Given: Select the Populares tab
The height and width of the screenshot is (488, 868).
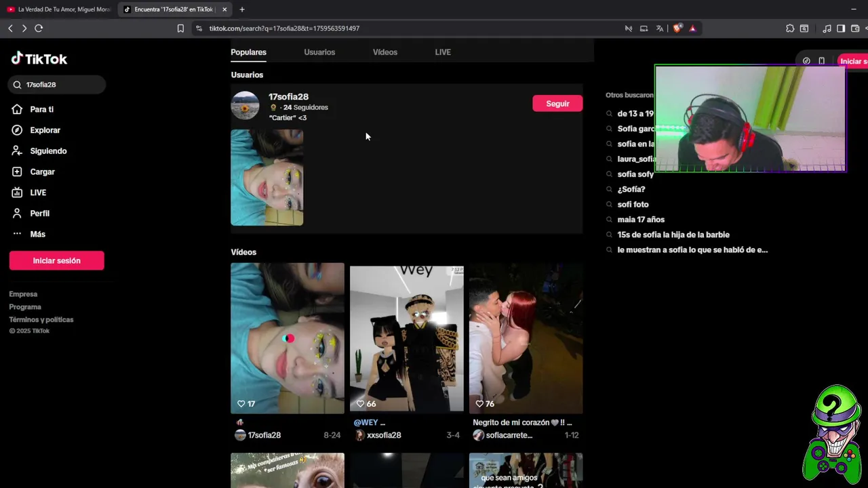Looking at the screenshot, I should pyautogui.click(x=248, y=52).
